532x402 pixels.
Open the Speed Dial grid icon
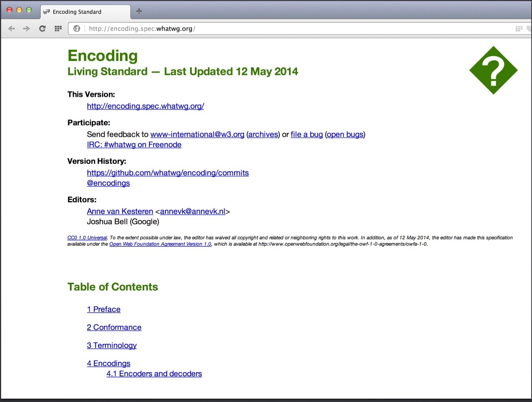[58, 29]
